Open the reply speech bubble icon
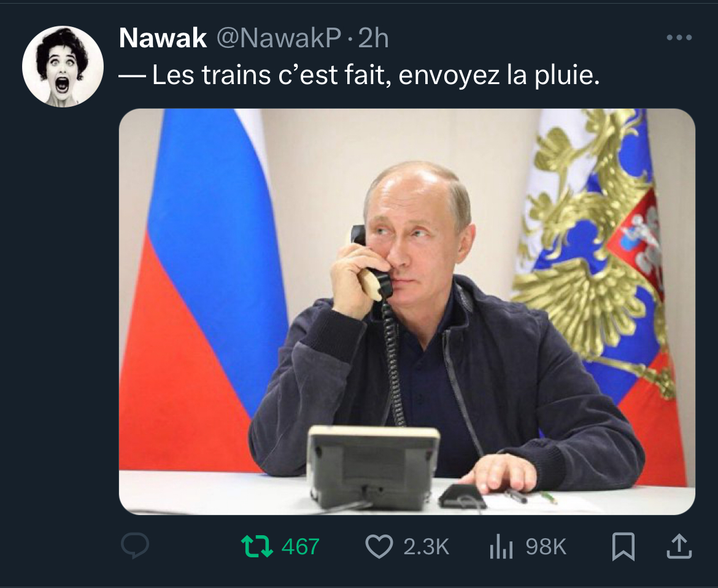The image size is (718, 588). pos(135,546)
